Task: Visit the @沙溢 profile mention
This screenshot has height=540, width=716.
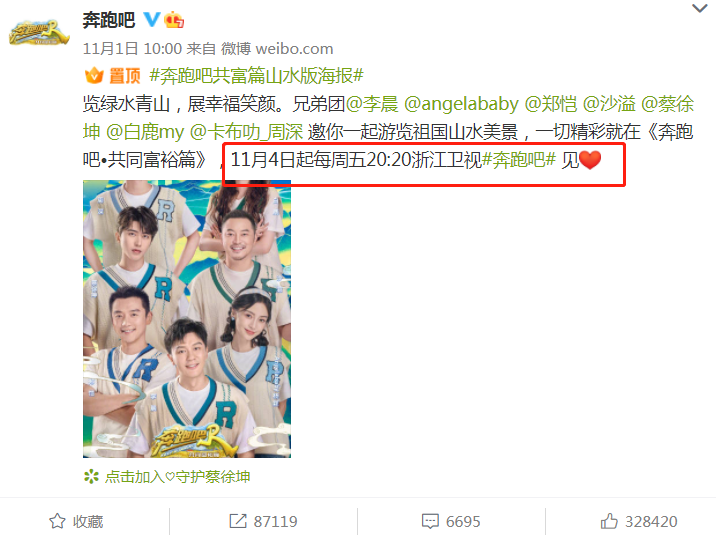Action: click(609, 104)
